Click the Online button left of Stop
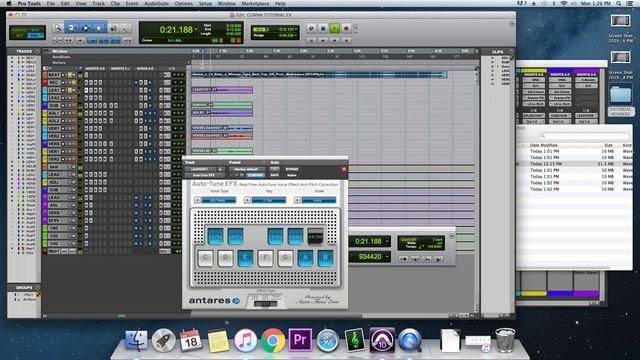 point(311,28)
